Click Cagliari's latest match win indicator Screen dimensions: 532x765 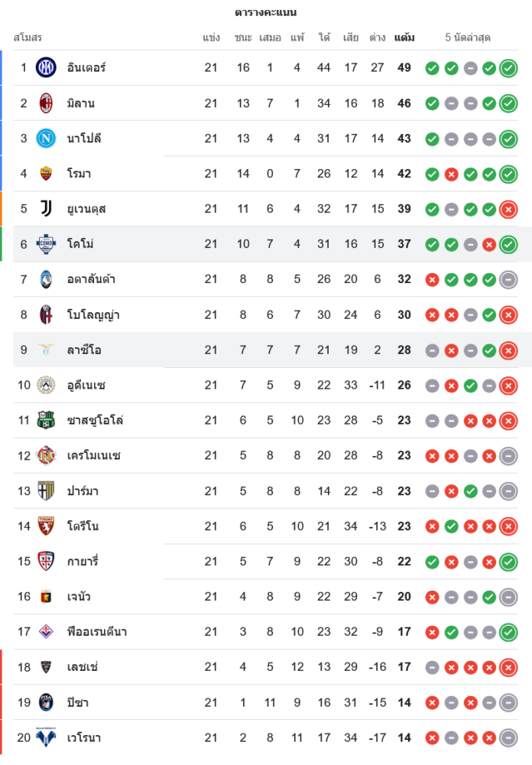point(508,562)
